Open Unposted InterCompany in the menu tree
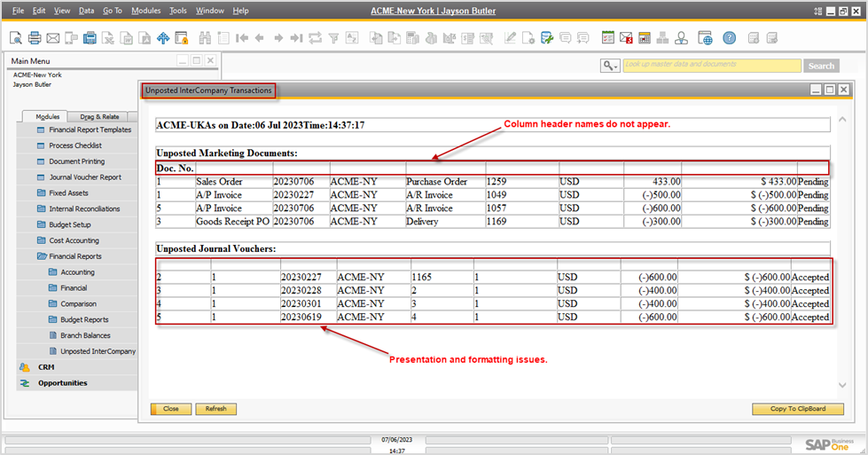 (98, 351)
